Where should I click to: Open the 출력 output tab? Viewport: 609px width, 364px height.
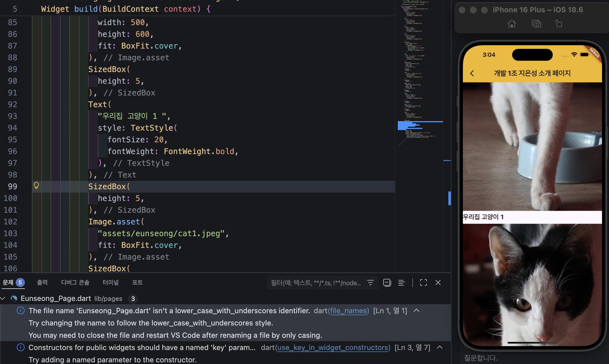(42, 282)
